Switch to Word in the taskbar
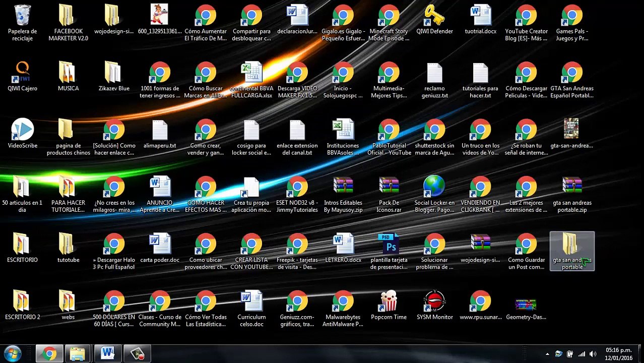This screenshot has width=644, height=363. point(108,353)
